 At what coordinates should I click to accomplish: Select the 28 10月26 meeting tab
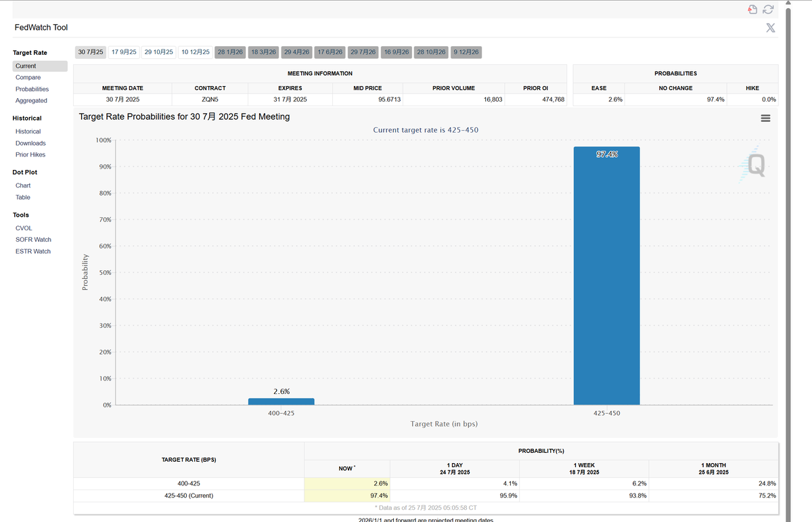click(x=432, y=52)
